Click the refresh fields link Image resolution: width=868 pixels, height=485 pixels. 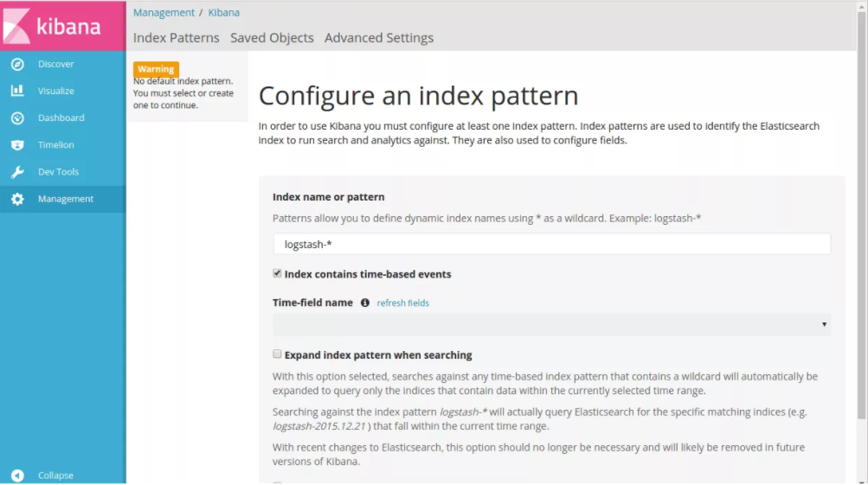pos(402,303)
